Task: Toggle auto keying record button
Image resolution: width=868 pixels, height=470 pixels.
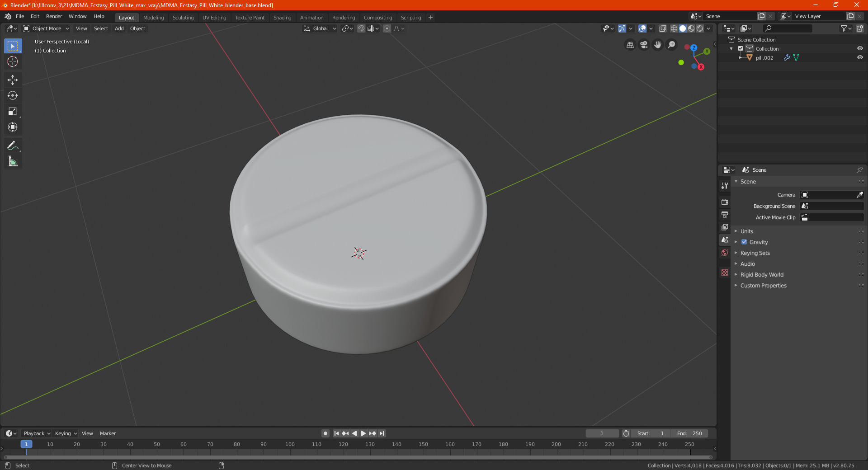Action: pyautogui.click(x=325, y=433)
